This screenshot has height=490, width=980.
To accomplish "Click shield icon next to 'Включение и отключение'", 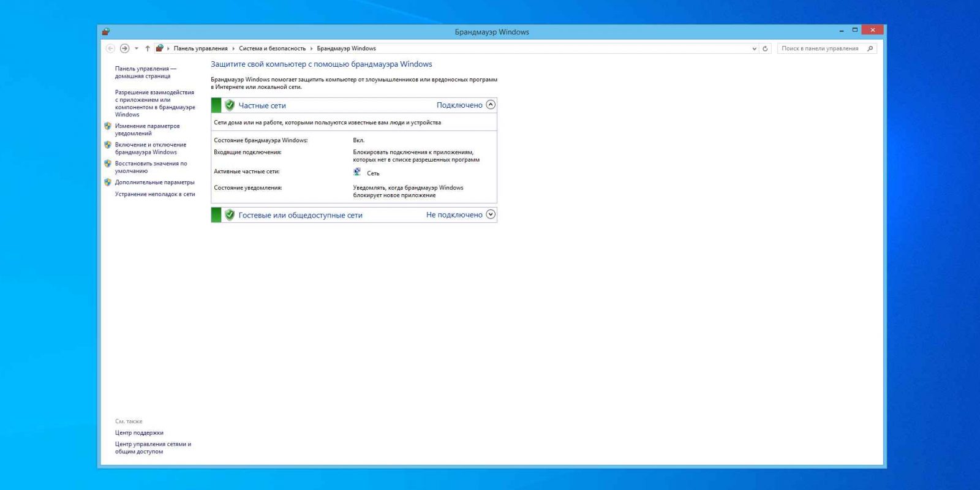I will click(x=108, y=145).
